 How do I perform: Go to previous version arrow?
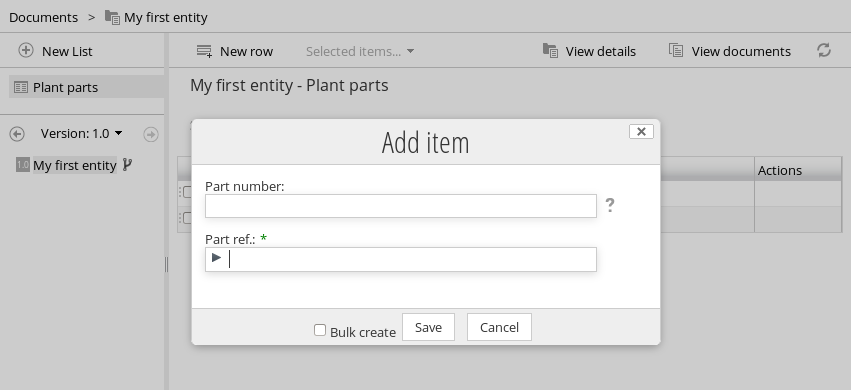tap(17, 134)
